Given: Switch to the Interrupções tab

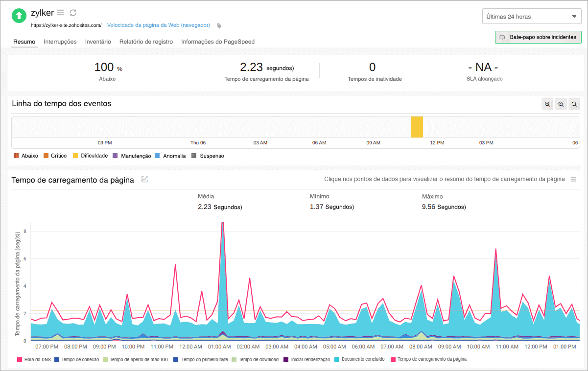Looking at the screenshot, I should click(x=60, y=42).
